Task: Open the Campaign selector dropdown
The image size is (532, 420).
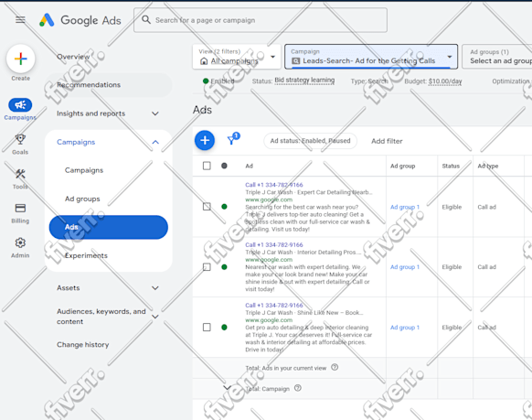Action: pos(371,57)
